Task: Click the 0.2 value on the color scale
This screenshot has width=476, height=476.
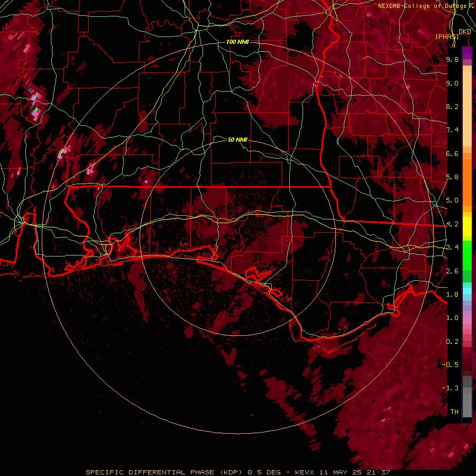Action: click(452, 342)
